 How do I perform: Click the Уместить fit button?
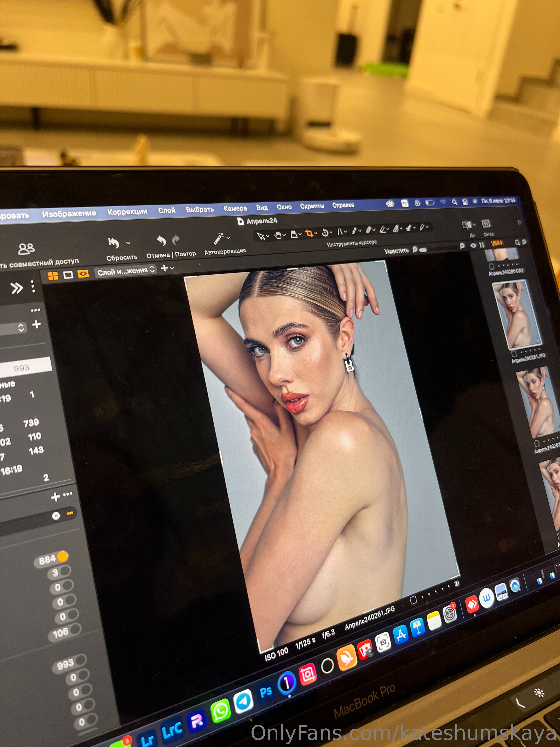tap(396, 251)
